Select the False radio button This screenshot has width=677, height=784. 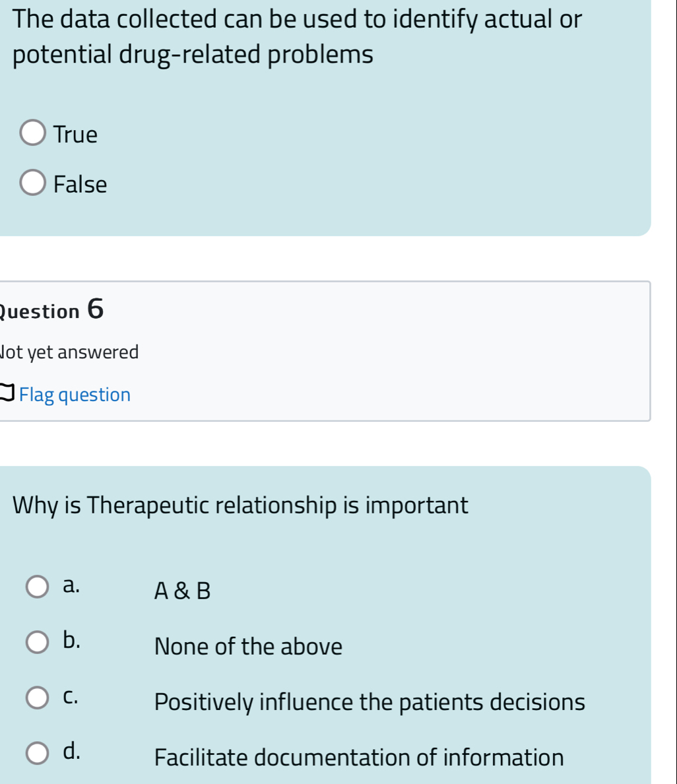pyautogui.click(x=33, y=183)
